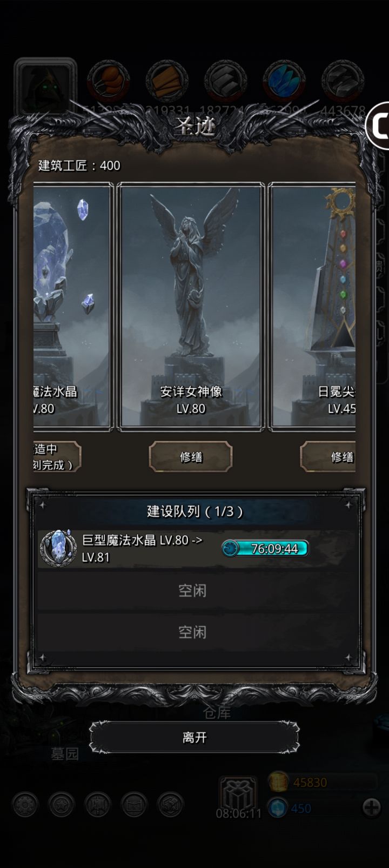Image resolution: width=389 pixels, height=868 pixels.
Task: Tap the second 空闲 idle queue slot
Action: point(193,632)
